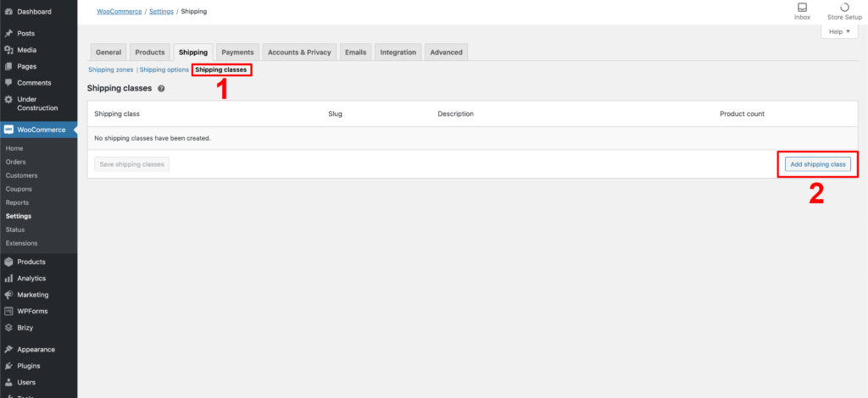The image size is (868, 398).
Task: Click the Media library icon
Action: point(8,50)
